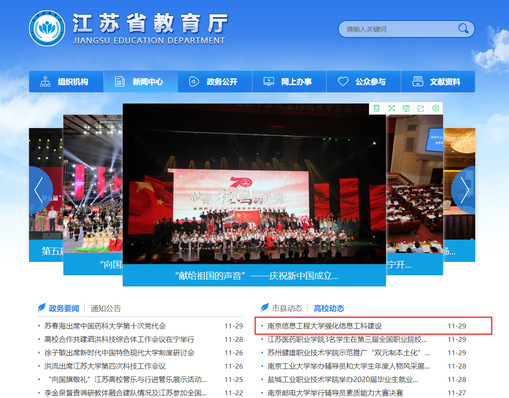Advance carousel with right arrow
The height and width of the screenshot is (398, 509).
464,190
